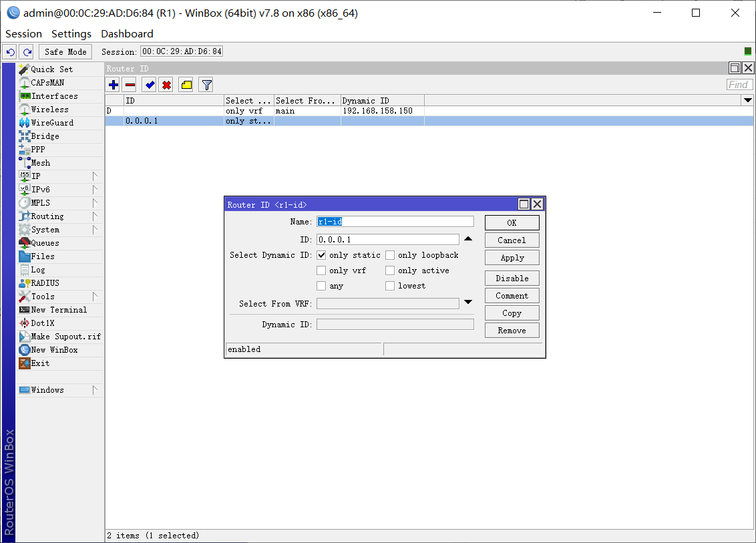Expand the Select From VRF field
The image size is (756, 543).
[468, 303]
